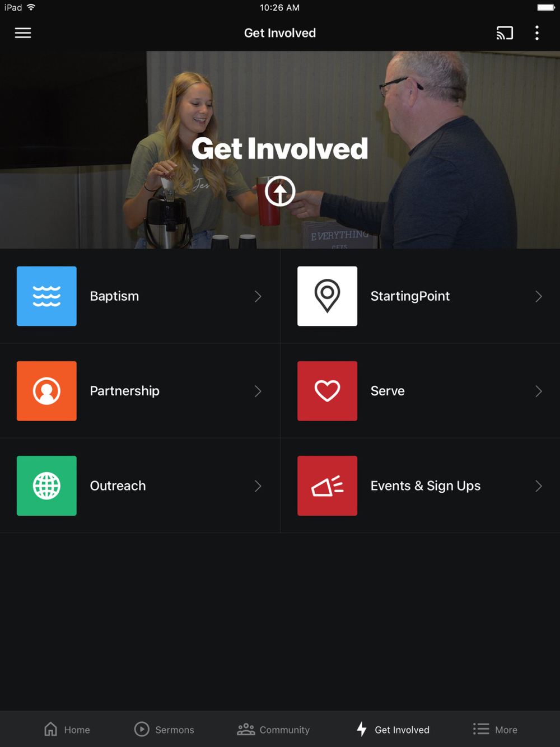Image resolution: width=560 pixels, height=747 pixels.
Task: Tap the Get Involved lightning bolt icon
Action: click(362, 729)
